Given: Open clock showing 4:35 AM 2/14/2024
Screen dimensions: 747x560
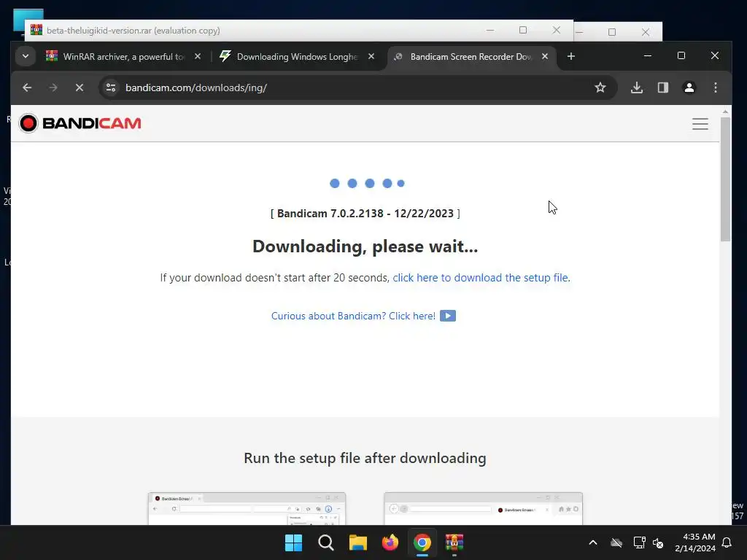Looking at the screenshot, I should click(x=695, y=542).
